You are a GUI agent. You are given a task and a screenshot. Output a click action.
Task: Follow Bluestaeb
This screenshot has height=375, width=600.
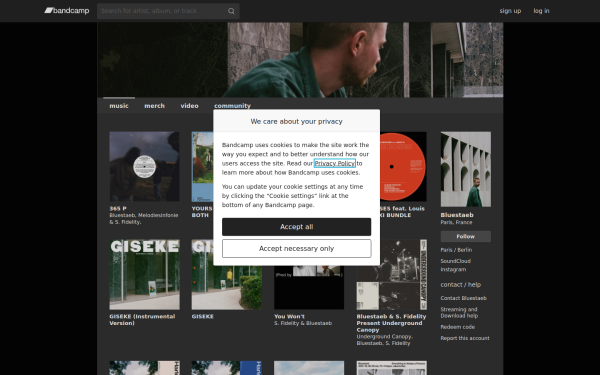466,236
